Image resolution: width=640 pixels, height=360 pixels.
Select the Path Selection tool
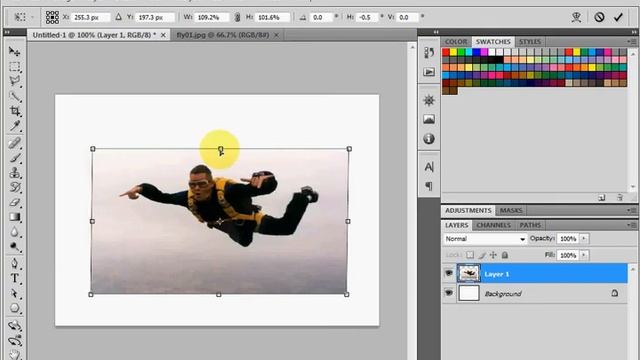pyautogui.click(x=14, y=293)
